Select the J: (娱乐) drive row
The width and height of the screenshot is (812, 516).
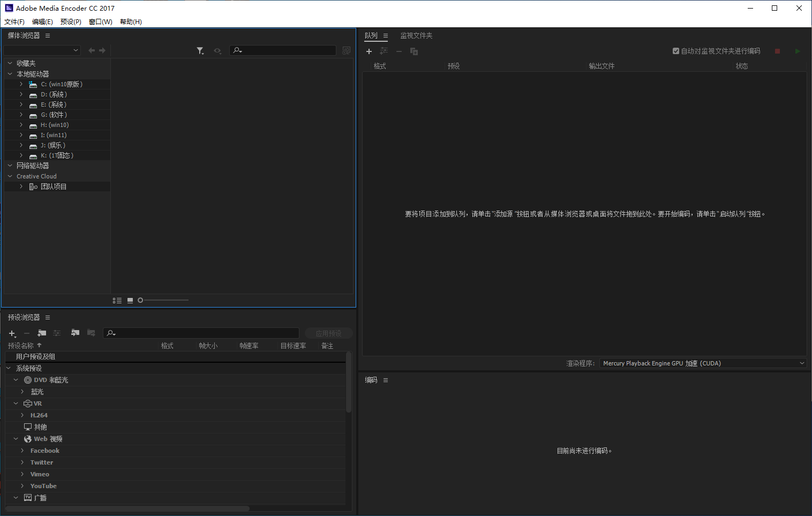click(57, 145)
